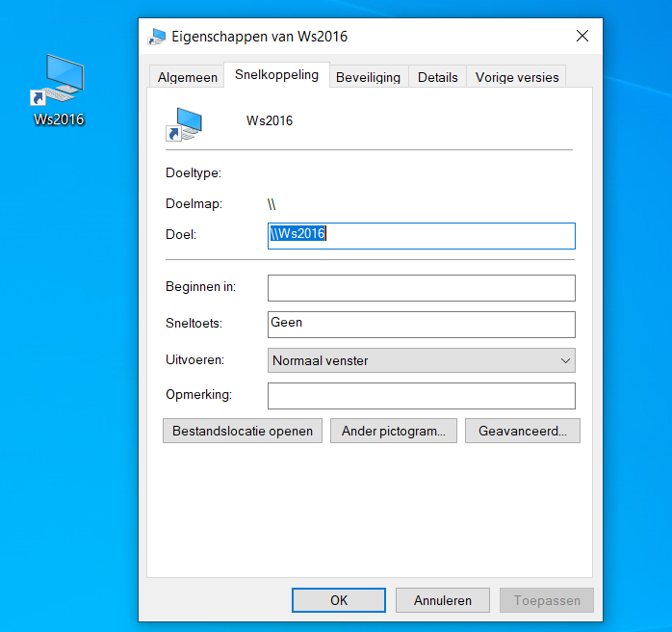This screenshot has width=672, height=632.
Task: Open Ander pictogram dialog
Action: point(393,431)
